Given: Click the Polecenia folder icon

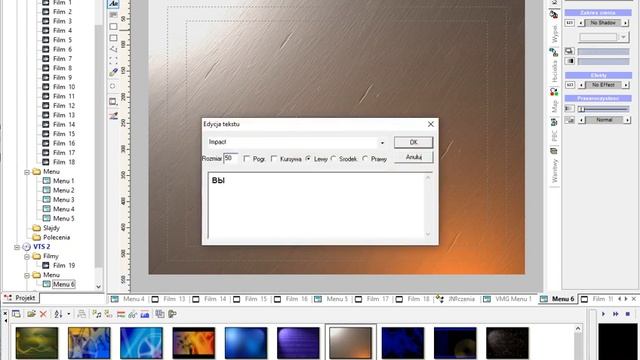Looking at the screenshot, I should (37, 237).
